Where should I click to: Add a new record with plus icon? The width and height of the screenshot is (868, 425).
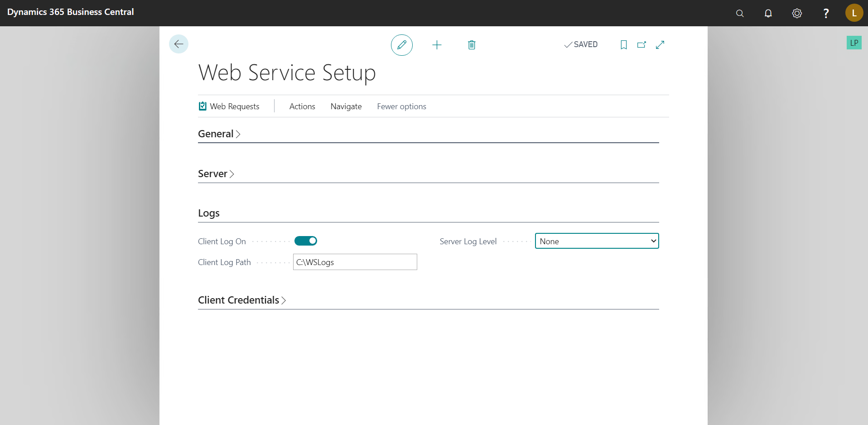(x=437, y=45)
